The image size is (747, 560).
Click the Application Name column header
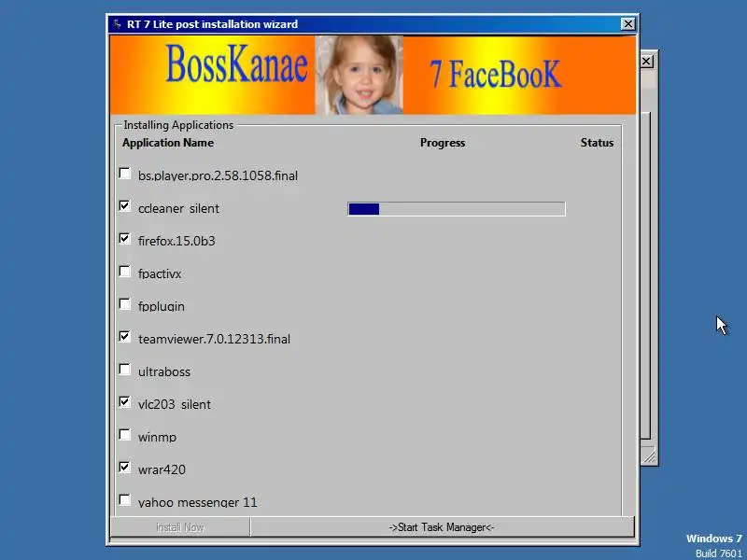coord(168,143)
